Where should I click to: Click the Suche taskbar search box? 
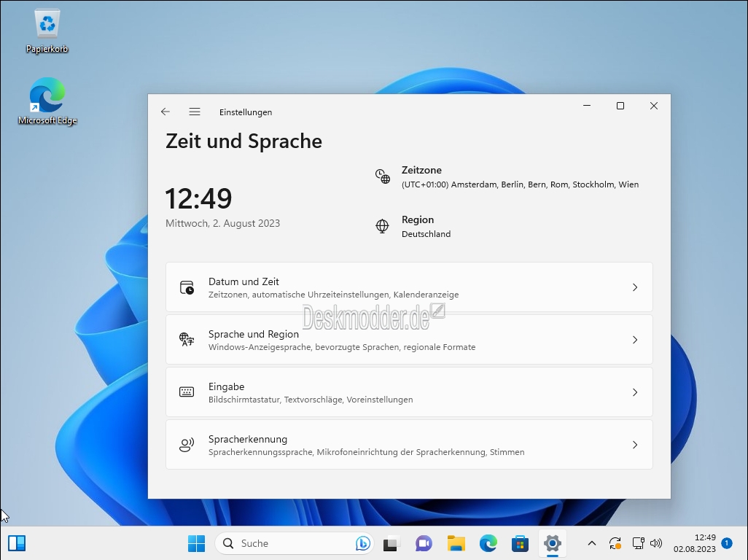284,543
